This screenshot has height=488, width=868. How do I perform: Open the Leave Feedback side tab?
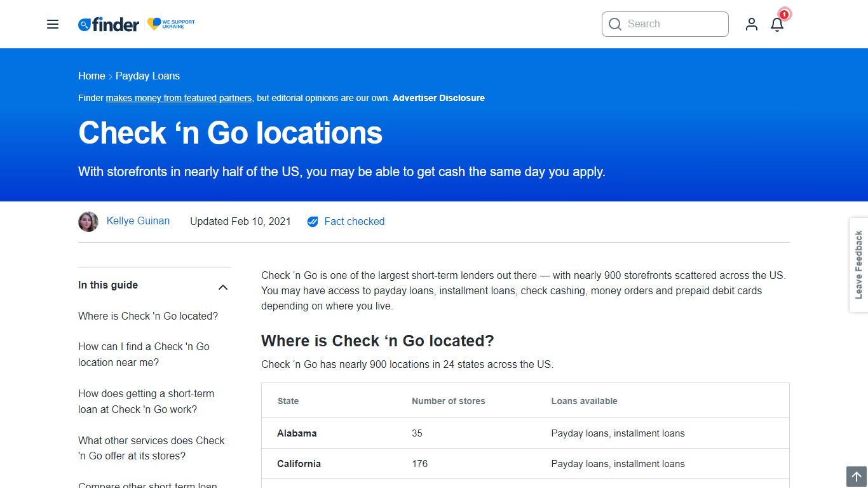pyautogui.click(x=858, y=265)
